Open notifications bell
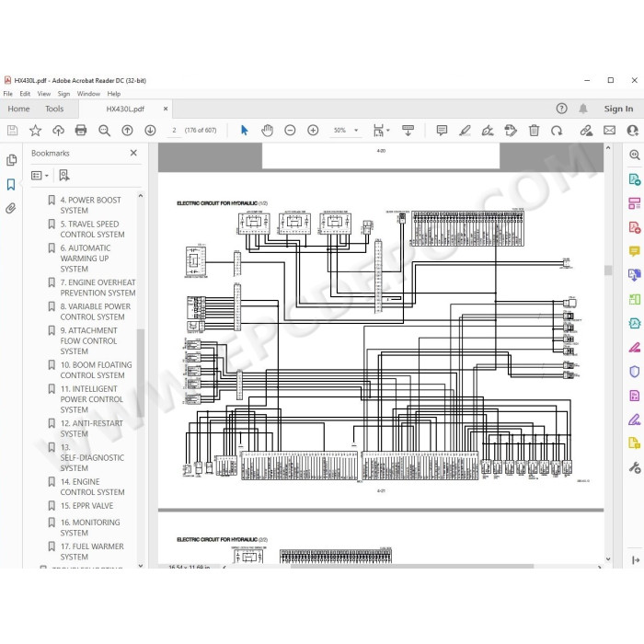This screenshot has width=644, height=644. [x=583, y=109]
